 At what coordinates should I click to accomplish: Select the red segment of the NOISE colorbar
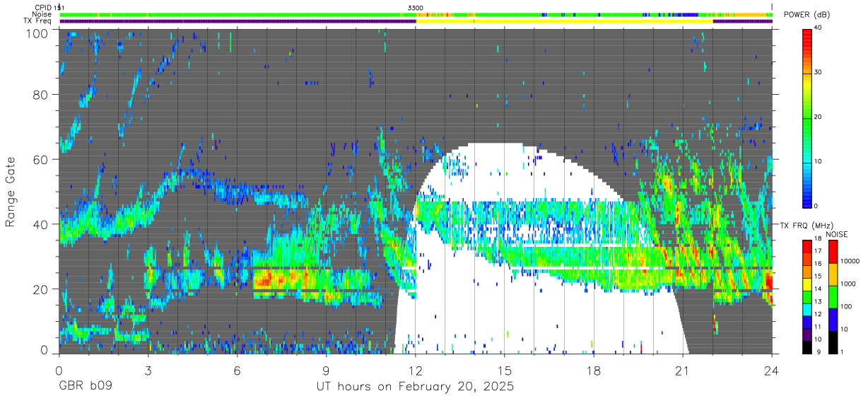[x=833, y=252]
